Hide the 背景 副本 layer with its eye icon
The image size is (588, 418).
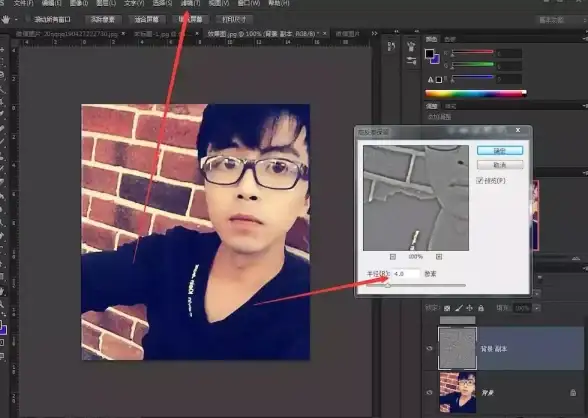430,349
